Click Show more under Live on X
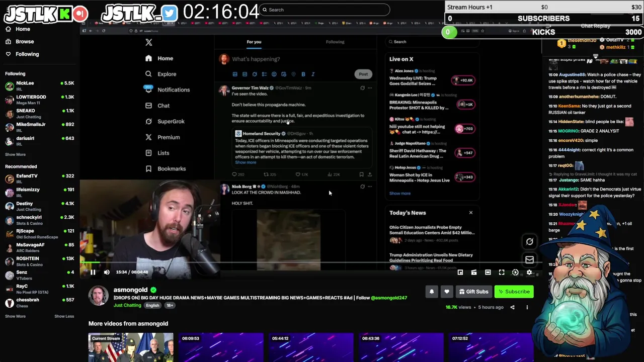The image size is (644, 362). [400, 193]
